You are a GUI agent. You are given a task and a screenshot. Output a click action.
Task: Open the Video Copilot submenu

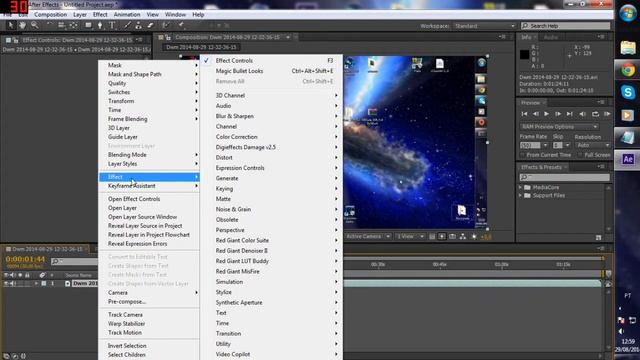click(271, 354)
